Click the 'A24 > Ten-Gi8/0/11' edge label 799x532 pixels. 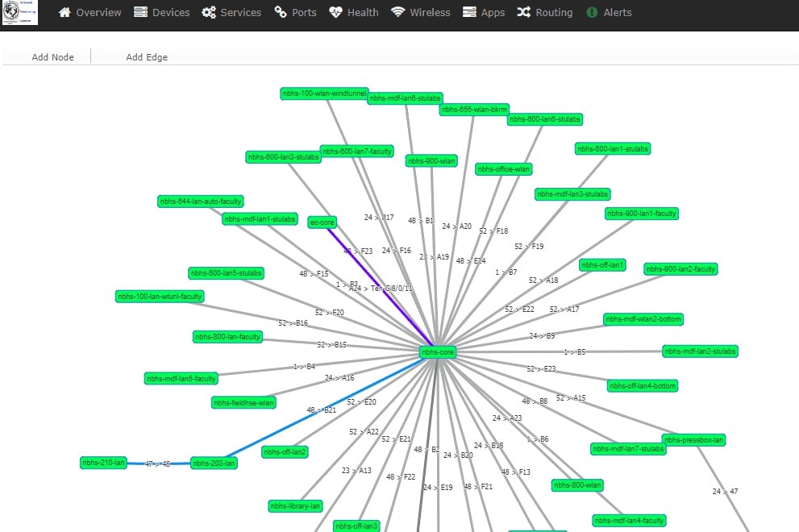click(381, 289)
